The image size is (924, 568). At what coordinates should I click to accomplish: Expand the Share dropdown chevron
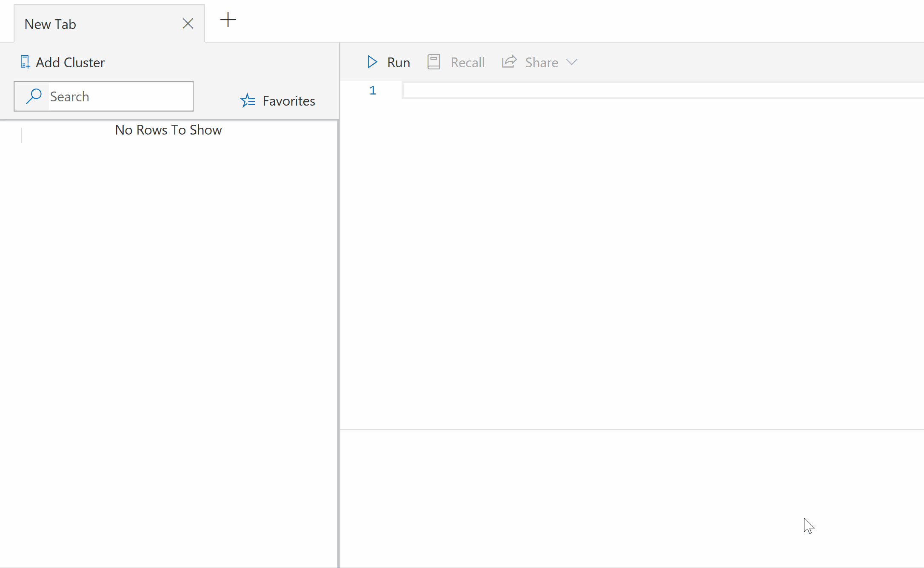point(572,62)
